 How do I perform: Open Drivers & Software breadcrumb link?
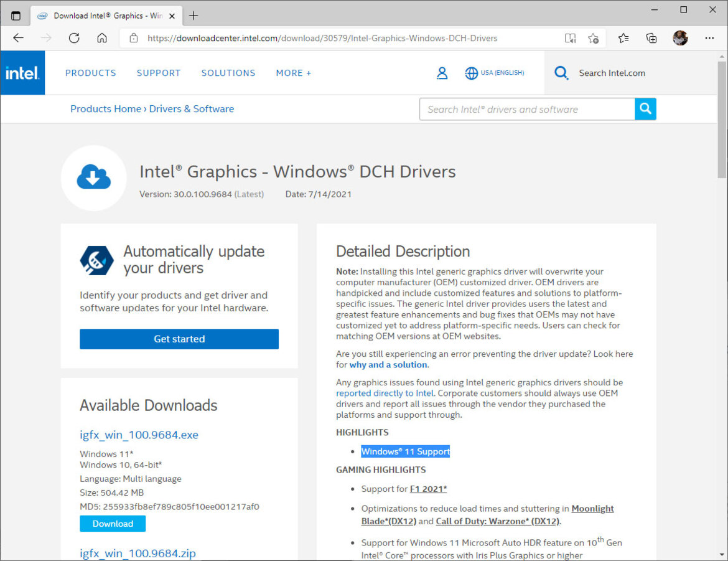[191, 109]
